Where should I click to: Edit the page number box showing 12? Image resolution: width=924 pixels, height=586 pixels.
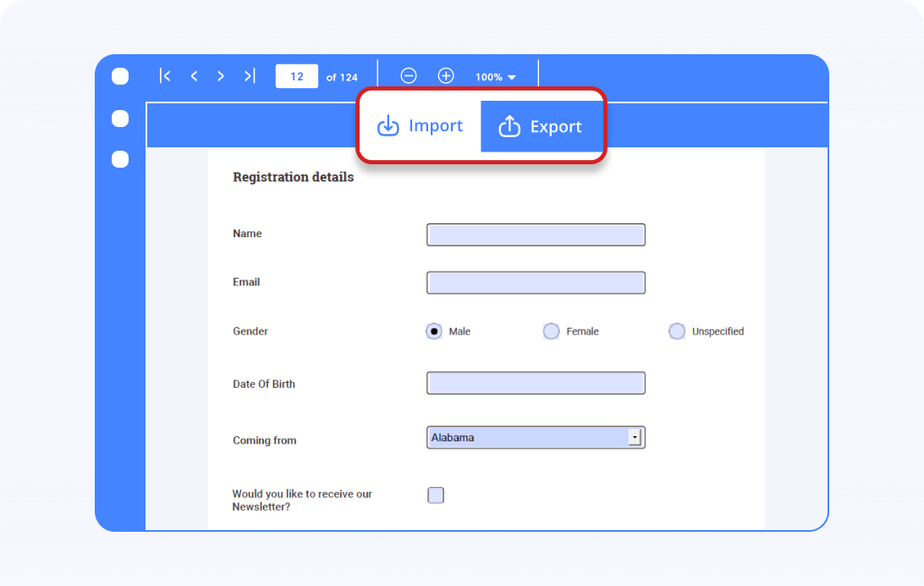pyautogui.click(x=296, y=75)
